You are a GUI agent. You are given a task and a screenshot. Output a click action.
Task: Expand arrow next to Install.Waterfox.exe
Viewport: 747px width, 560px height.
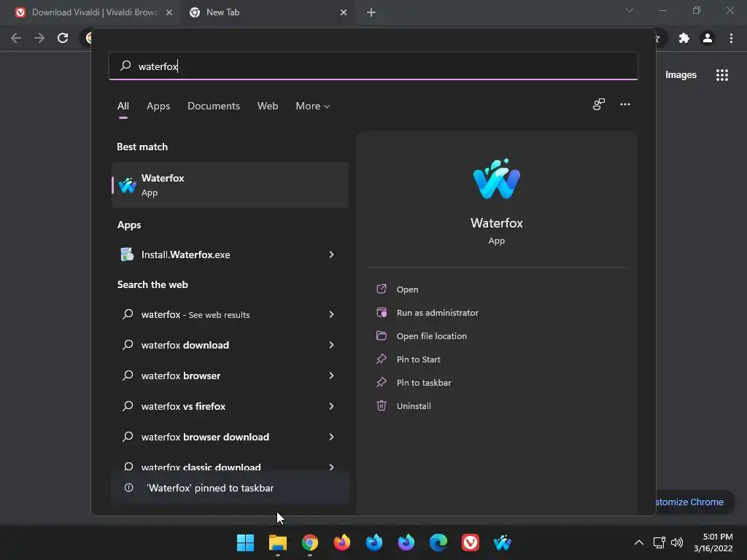(x=331, y=254)
